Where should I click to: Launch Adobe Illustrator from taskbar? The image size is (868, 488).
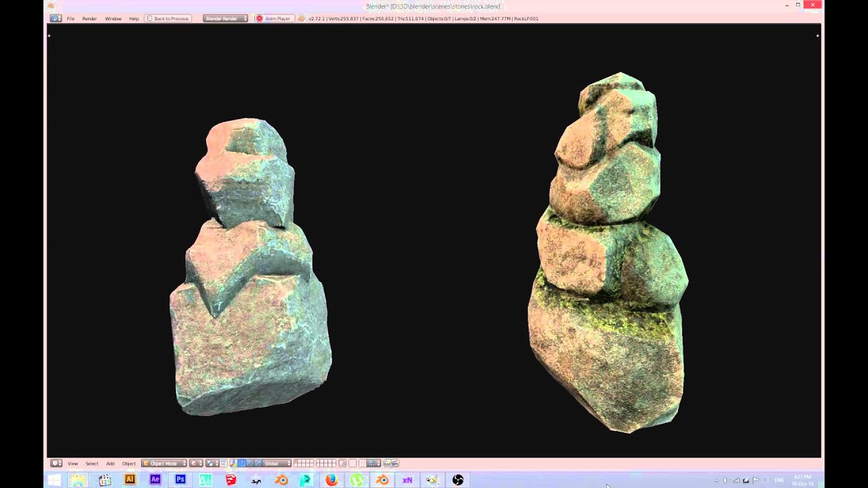point(130,479)
